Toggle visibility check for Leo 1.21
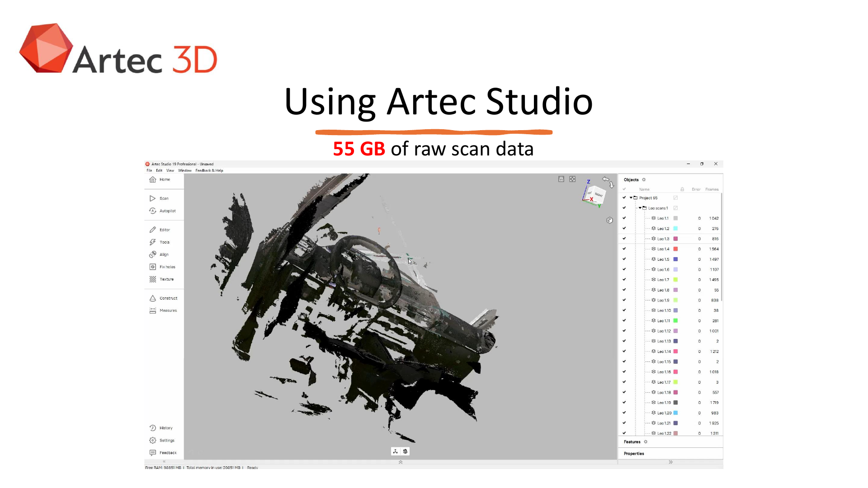868x488 pixels. point(624,423)
